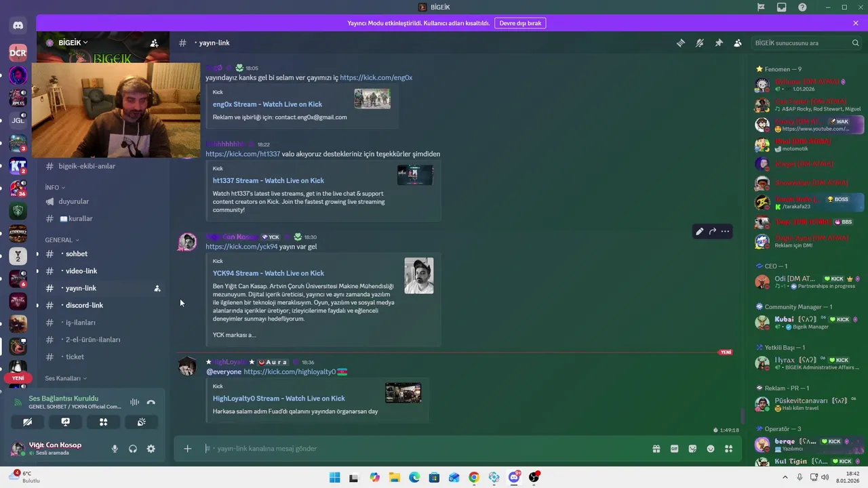868x488 pixels.
Task: Show hidden icons in system tray
Action: tap(786, 477)
